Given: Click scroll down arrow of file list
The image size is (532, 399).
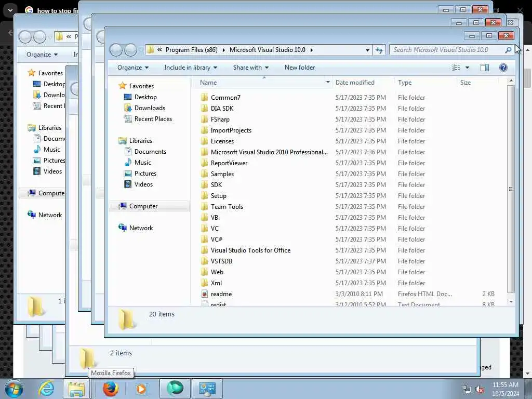Looking at the screenshot, I should tap(511, 302).
